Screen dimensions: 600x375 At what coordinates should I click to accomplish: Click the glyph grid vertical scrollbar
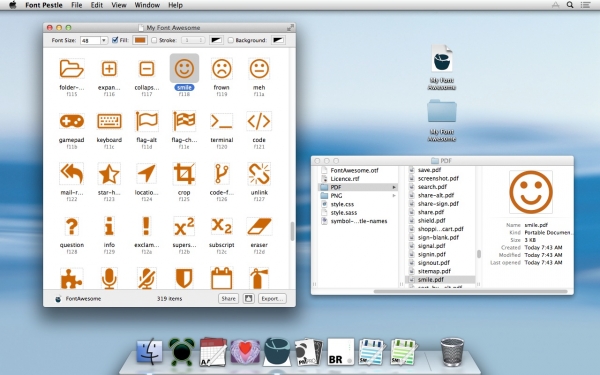292,231
